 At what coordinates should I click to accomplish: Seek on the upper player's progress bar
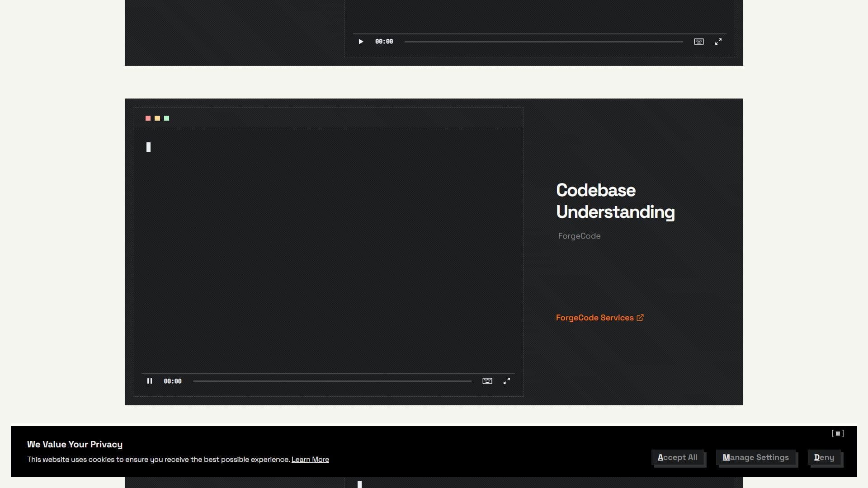point(544,42)
